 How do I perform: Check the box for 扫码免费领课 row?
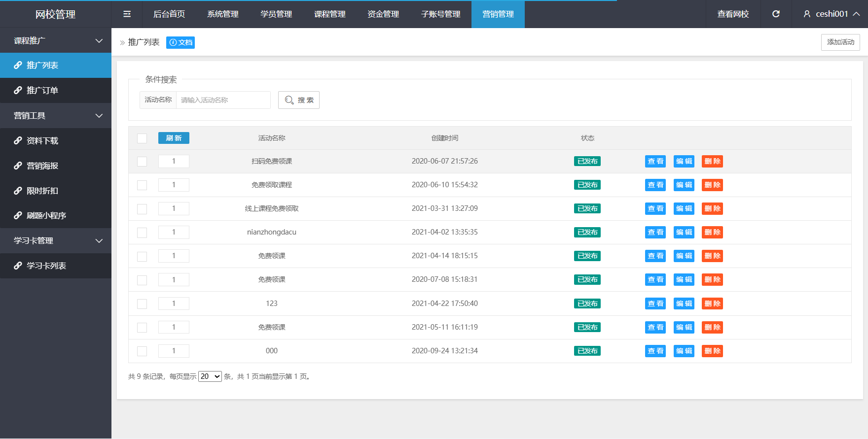[142, 162]
